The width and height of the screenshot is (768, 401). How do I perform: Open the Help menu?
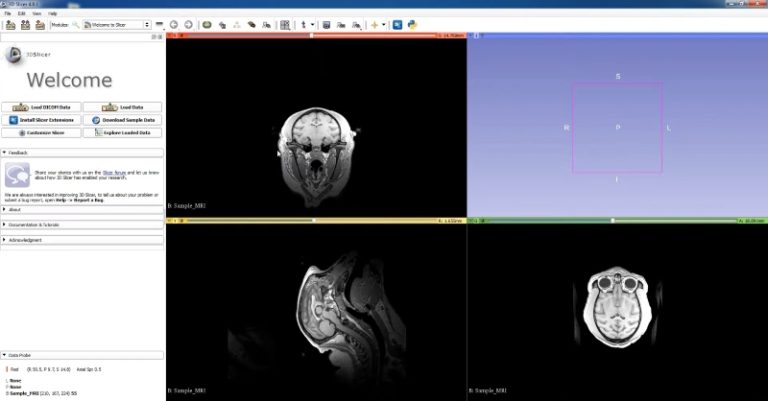point(51,13)
